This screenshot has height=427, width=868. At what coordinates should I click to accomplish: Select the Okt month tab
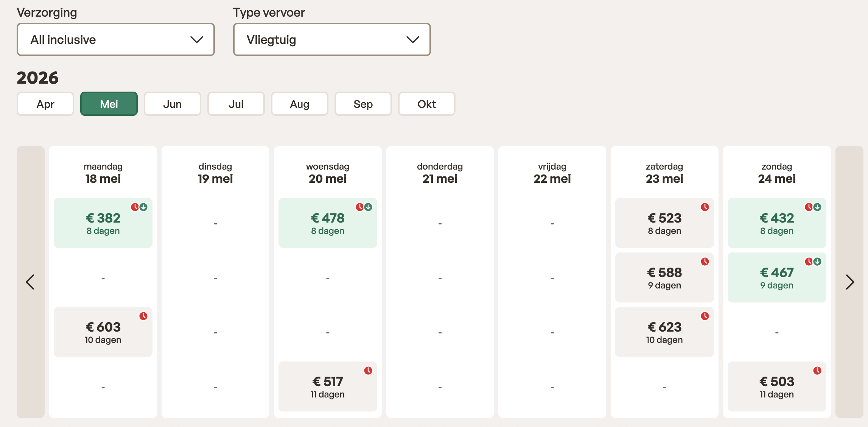coord(426,104)
